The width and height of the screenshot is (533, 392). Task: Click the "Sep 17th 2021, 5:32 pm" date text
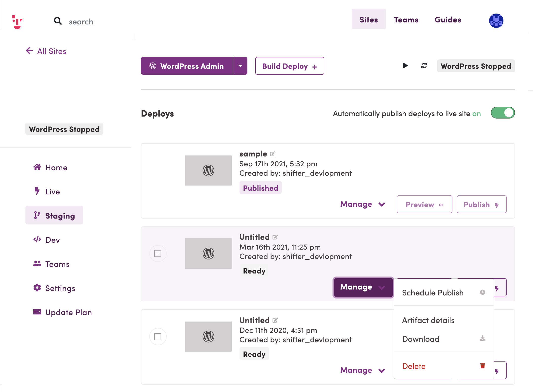278,164
